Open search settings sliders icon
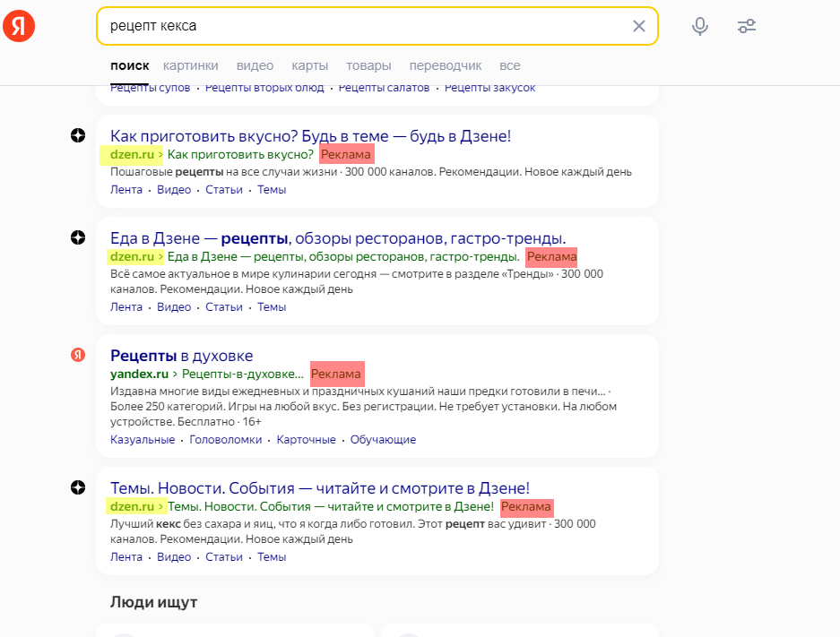Viewport: 840px width, 637px height. tap(746, 26)
